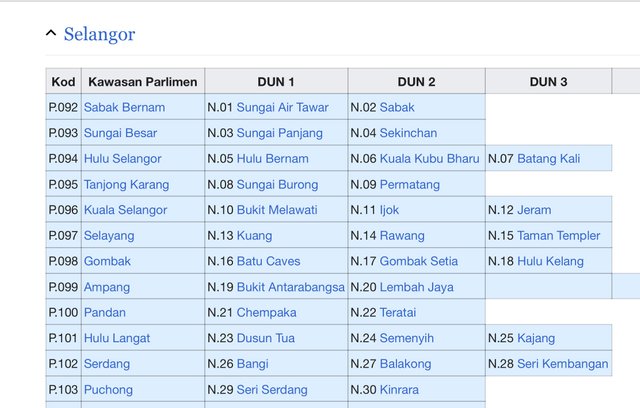The width and height of the screenshot is (640, 408).
Task: Open the Sabak Bernam link
Action: pyautogui.click(x=124, y=107)
